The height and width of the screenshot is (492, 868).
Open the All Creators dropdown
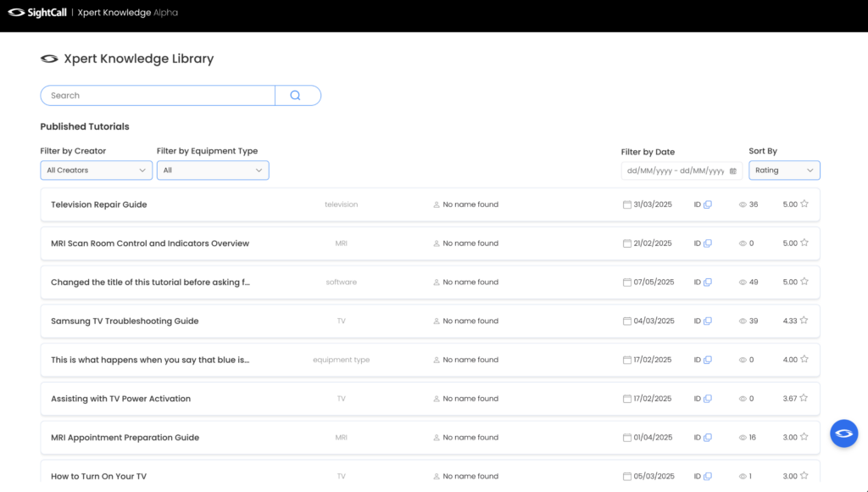coord(97,171)
